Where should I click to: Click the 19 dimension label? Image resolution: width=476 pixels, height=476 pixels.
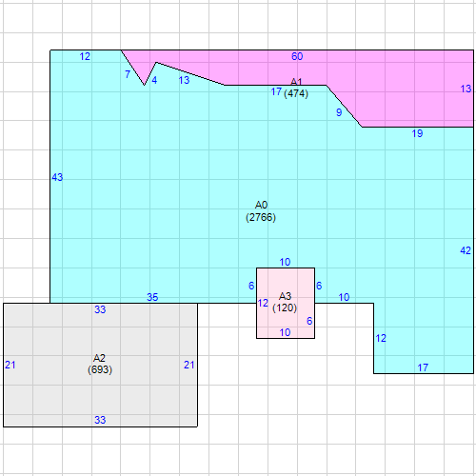pos(417,133)
